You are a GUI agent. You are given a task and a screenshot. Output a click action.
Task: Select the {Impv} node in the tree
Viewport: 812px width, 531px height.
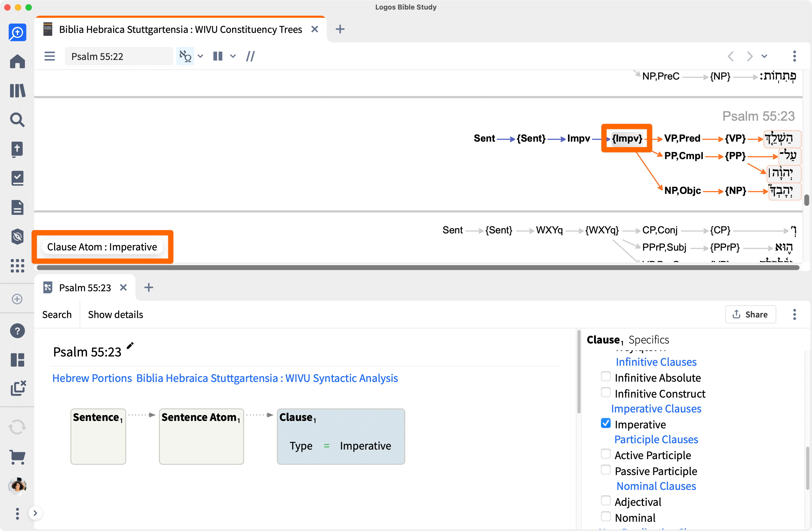[x=627, y=139]
